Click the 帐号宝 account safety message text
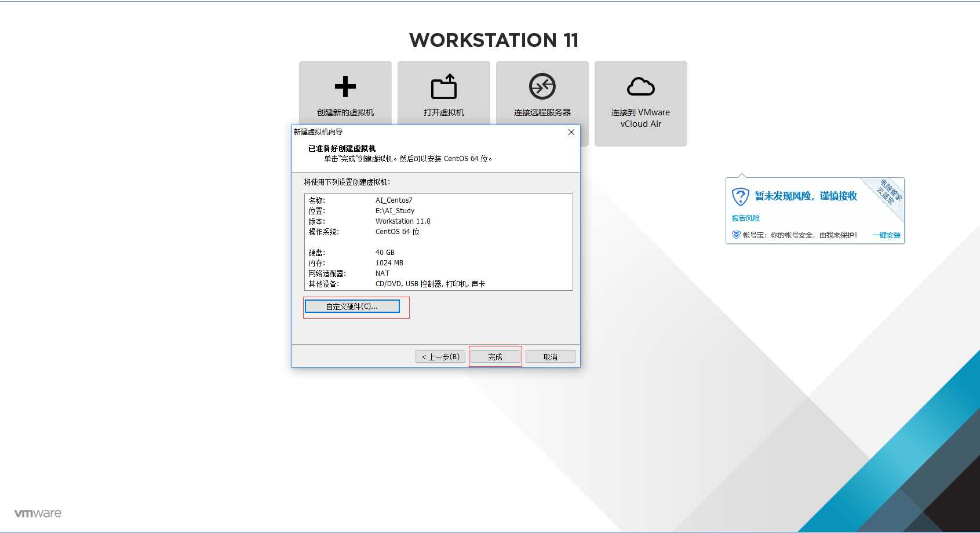Image resolution: width=980 pixels, height=533 pixels. point(800,235)
